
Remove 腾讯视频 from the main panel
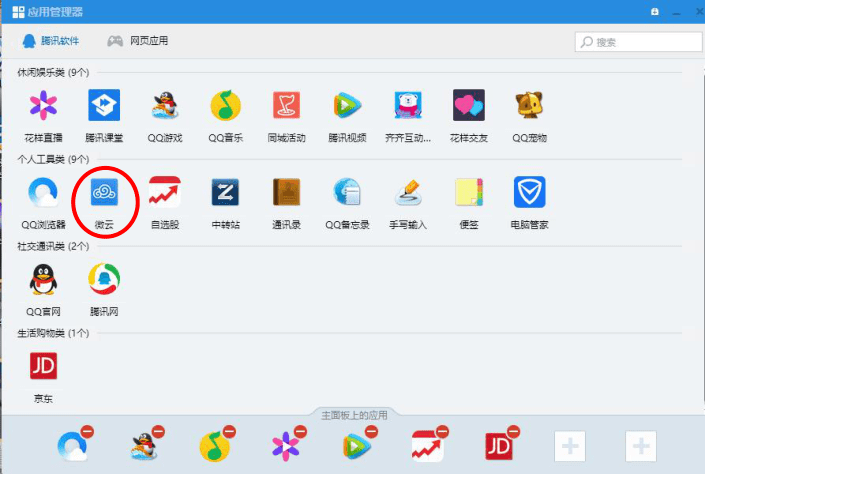click(371, 432)
